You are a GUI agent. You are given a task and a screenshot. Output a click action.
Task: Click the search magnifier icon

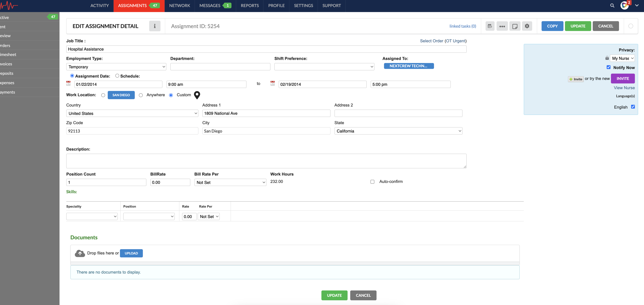(612, 5)
